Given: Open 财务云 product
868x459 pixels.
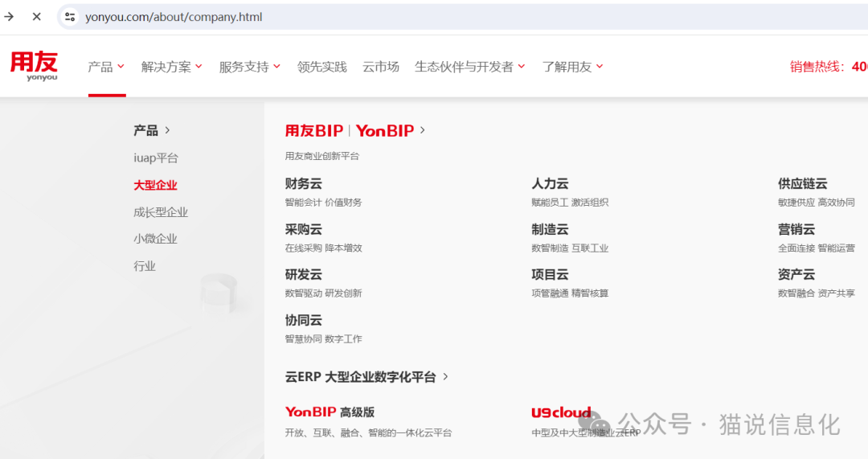Looking at the screenshot, I should coord(303,183).
